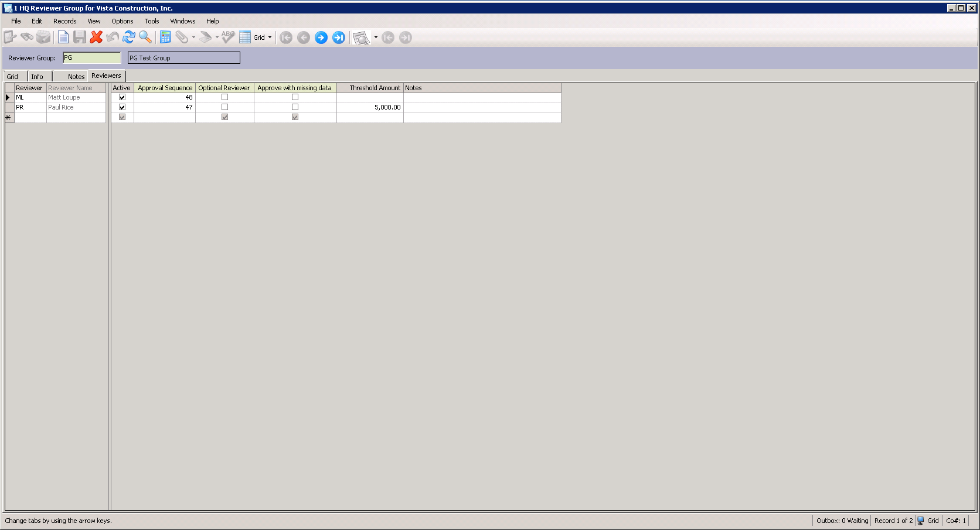This screenshot has width=980, height=530.
Task: Click the Reviewer column header
Action: pos(30,88)
